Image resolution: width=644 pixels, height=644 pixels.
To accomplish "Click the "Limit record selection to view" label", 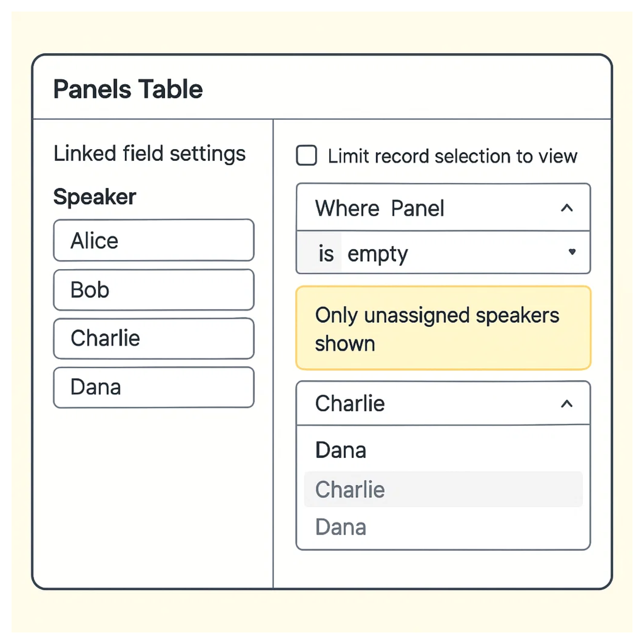I will click(452, 156).
